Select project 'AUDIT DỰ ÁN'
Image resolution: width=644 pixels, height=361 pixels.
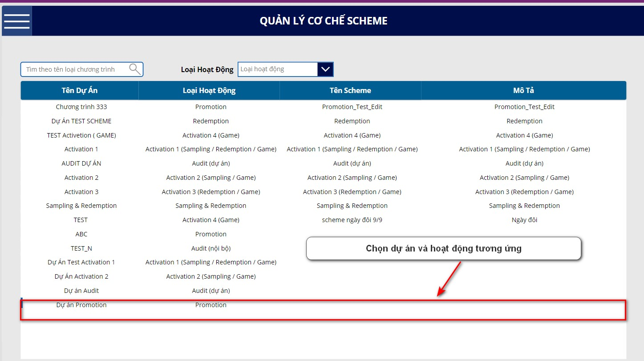[81, 163]
